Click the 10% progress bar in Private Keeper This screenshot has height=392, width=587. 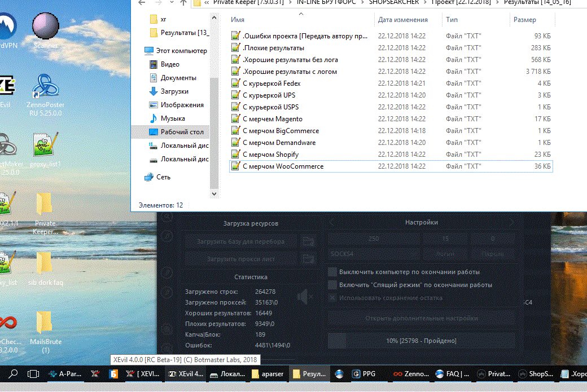click(422, 341)
